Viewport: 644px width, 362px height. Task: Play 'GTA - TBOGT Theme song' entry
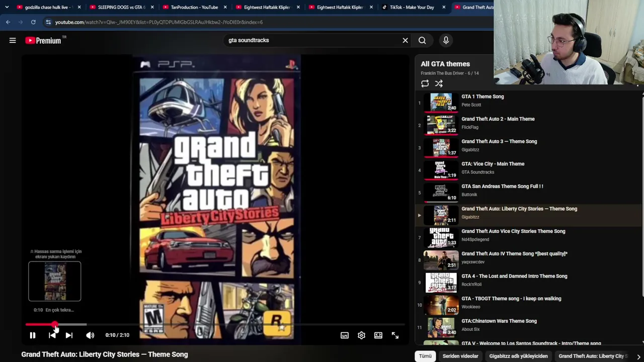coord(511,299)
